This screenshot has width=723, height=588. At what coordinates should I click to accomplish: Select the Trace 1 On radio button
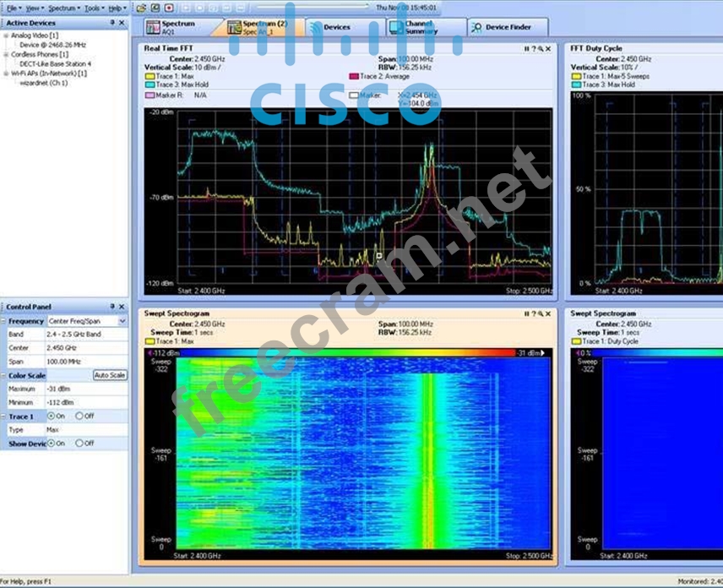coord(52,416)
